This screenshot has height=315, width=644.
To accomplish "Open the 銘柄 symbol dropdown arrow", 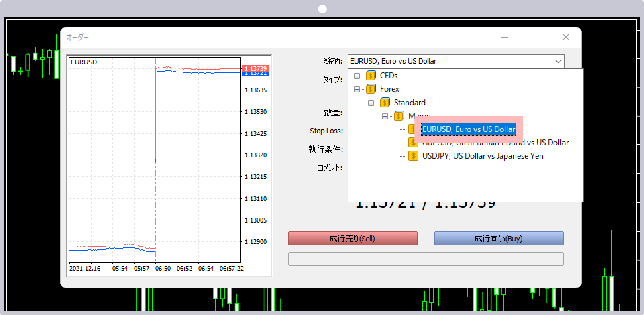I will click(558, 61).
